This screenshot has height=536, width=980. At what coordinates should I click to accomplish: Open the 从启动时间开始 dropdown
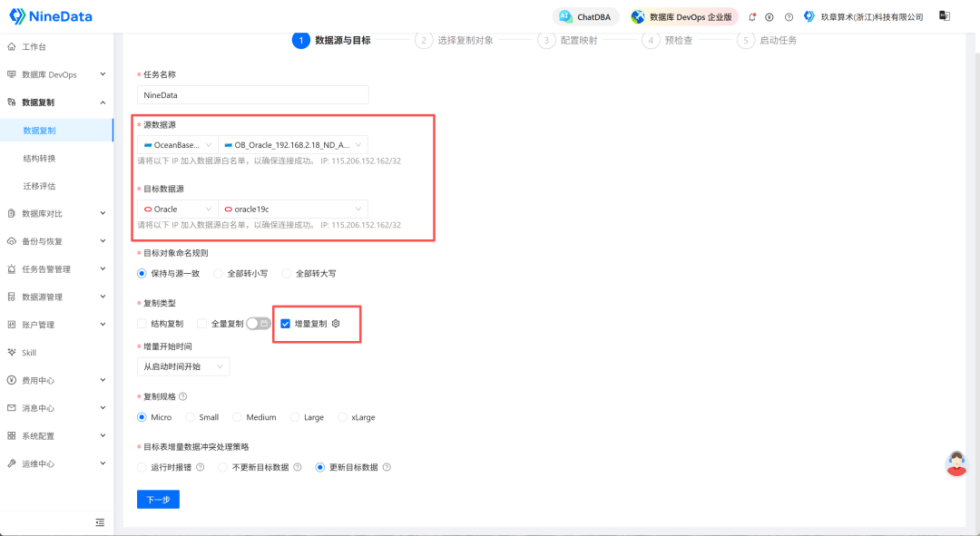coord(183,366)
